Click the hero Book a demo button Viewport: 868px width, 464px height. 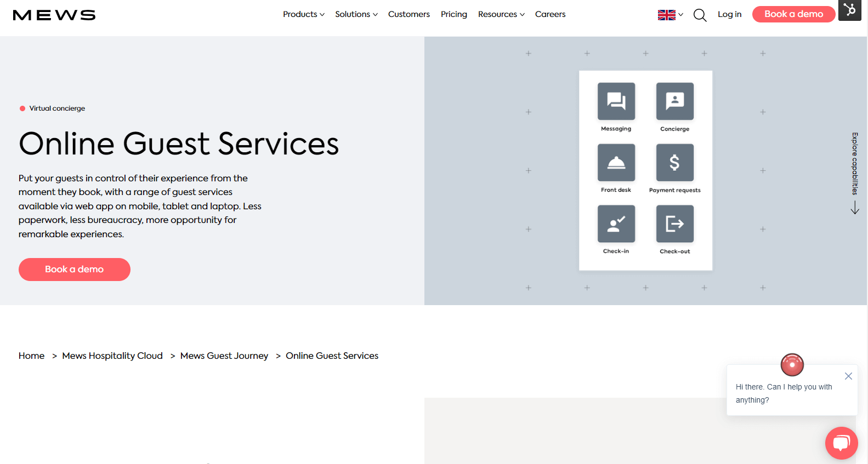tap(75, 270)
